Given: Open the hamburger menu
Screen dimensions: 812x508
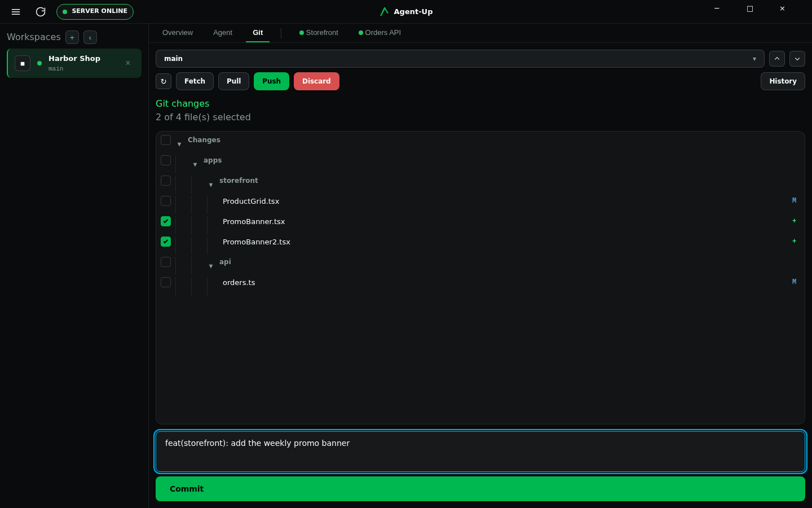Looking at the screenshot, I should (16, 12).
